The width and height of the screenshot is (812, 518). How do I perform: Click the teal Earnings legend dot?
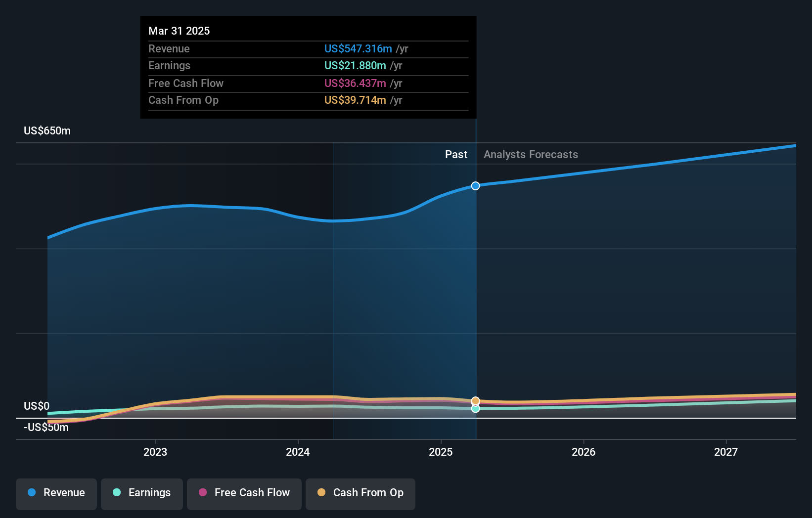(117, 492)
